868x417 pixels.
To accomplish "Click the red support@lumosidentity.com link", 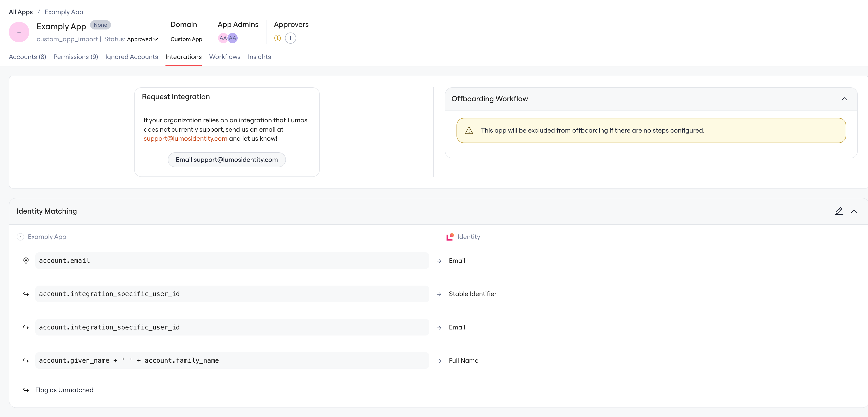I will (185, 139).
